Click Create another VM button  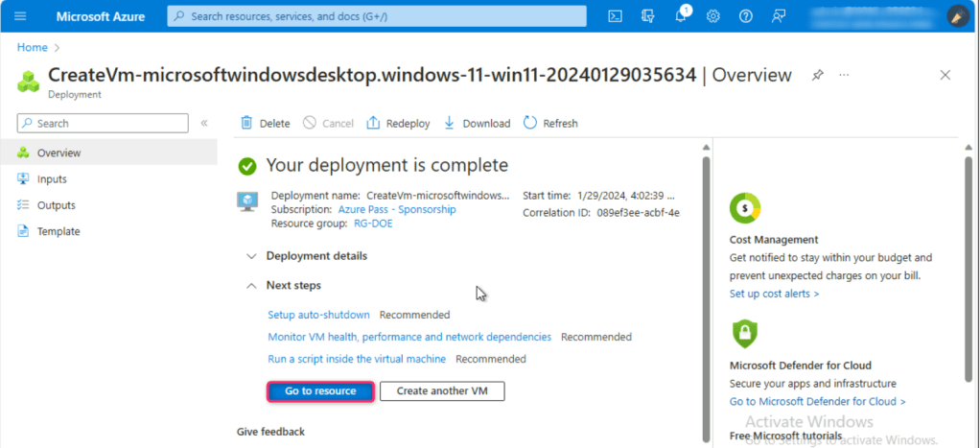tap(441, 391)
